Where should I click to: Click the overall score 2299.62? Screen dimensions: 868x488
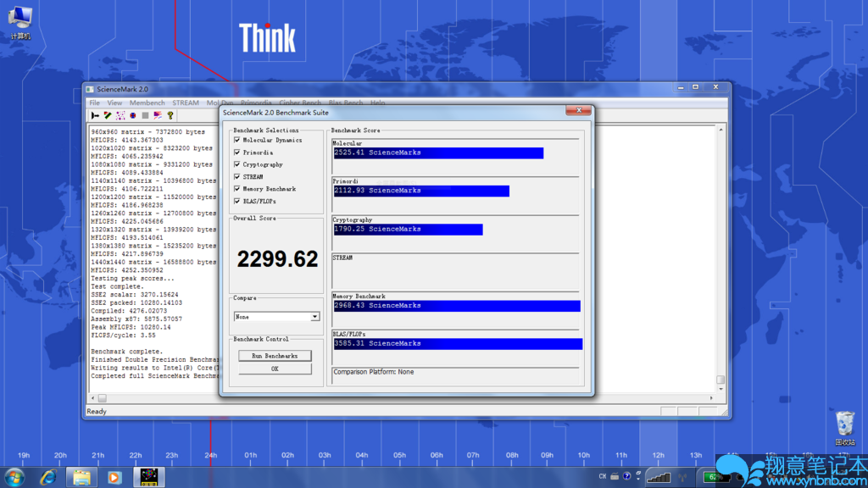pyautogui.click(x=277, y=259)
